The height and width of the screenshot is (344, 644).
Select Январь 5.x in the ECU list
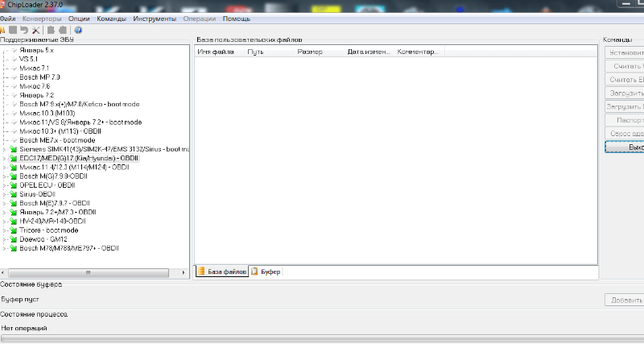(36, 50)
